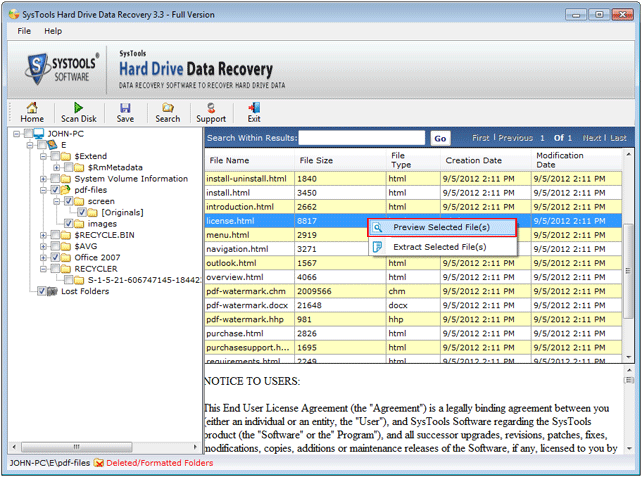Sort by File Name column header

click(x=249, y=160)
